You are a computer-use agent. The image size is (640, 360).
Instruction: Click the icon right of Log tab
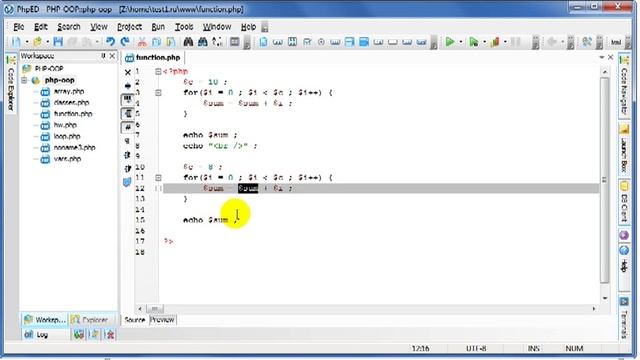pos(79,335)
